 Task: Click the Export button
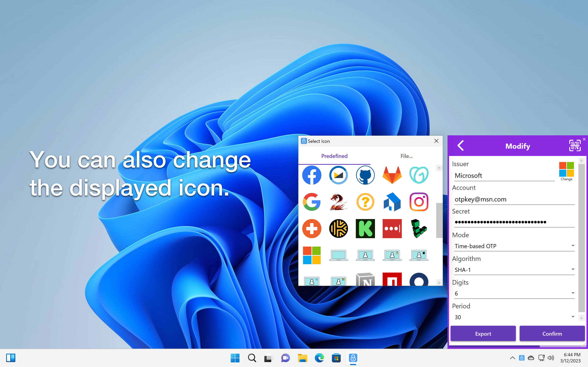483,334
